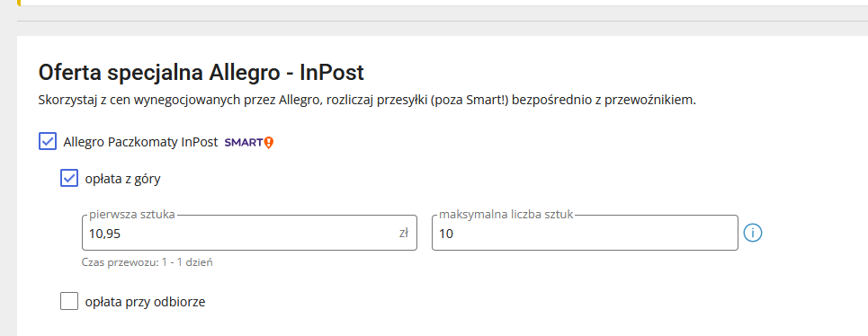Enable the opłata przy odbiorze checkbox
Viewport: 868px width, 336px height.
69,301
